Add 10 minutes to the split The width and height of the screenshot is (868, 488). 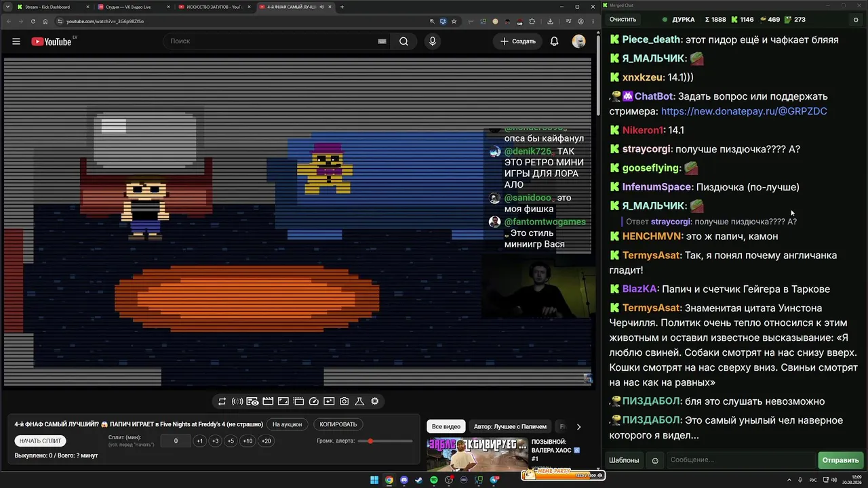(x=248, y=441)
